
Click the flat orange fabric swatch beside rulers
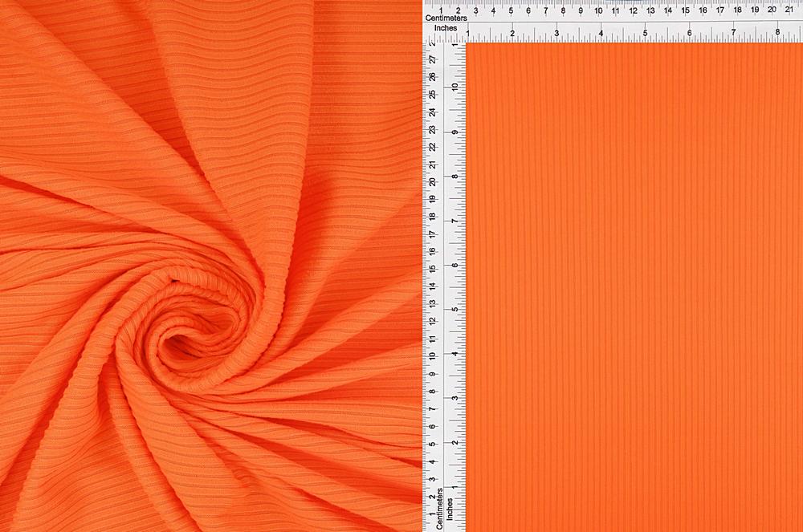coord(634,287)
